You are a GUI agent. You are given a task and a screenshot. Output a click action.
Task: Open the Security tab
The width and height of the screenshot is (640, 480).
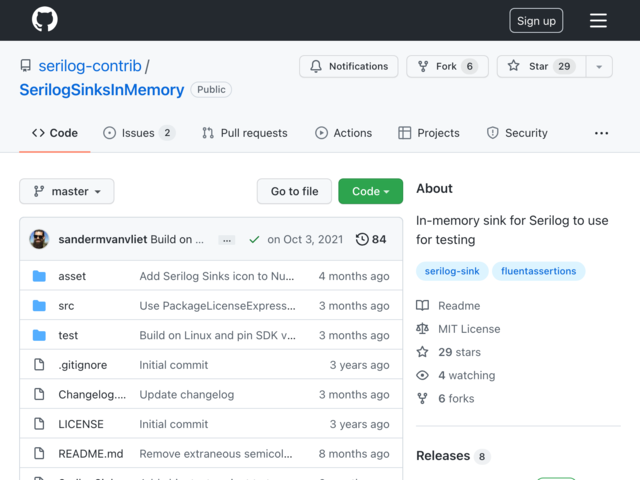click(517, 133)
